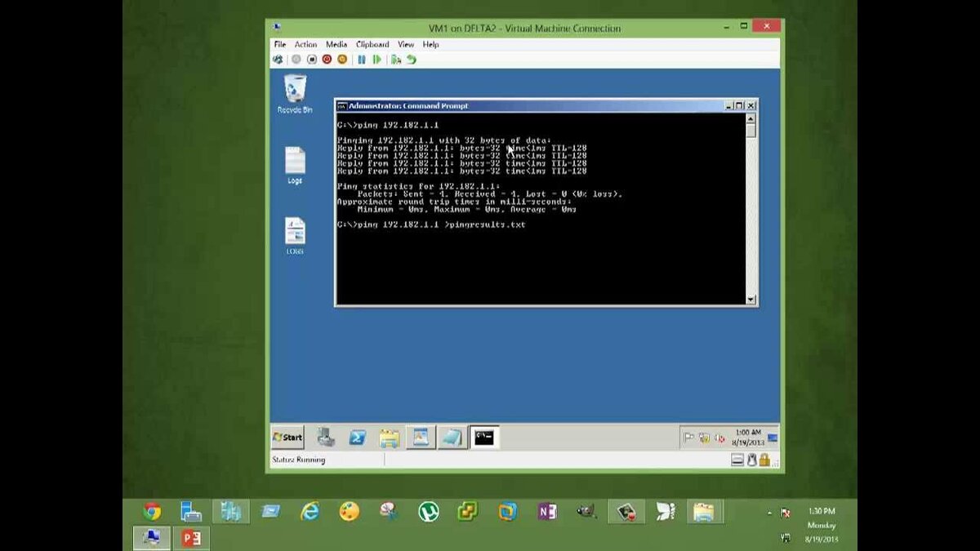Viewport: 980px width, 551px height.
Task: Open the Media menu
Action: pyautogui.click(x=335, y=44)
